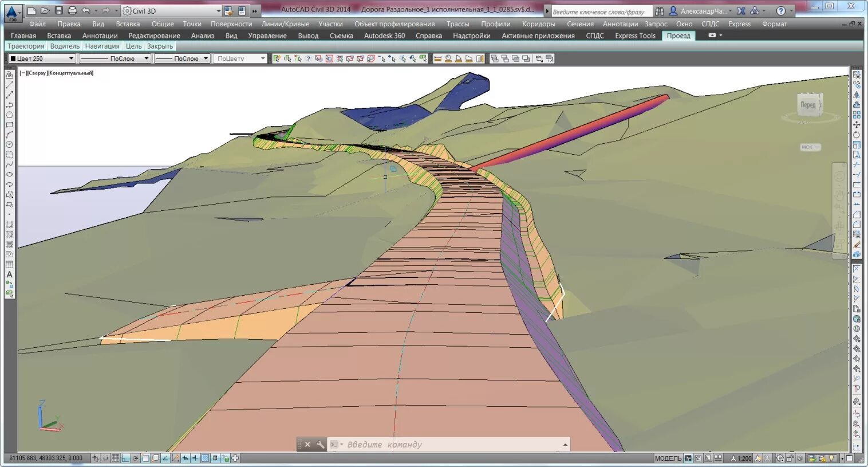Toggle Ortho mode in the status bar

(x=125, y=458)
